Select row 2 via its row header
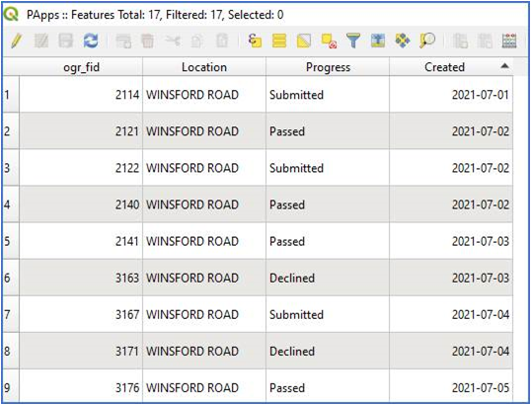The image size is (532, 405). [x=11, y=131]
